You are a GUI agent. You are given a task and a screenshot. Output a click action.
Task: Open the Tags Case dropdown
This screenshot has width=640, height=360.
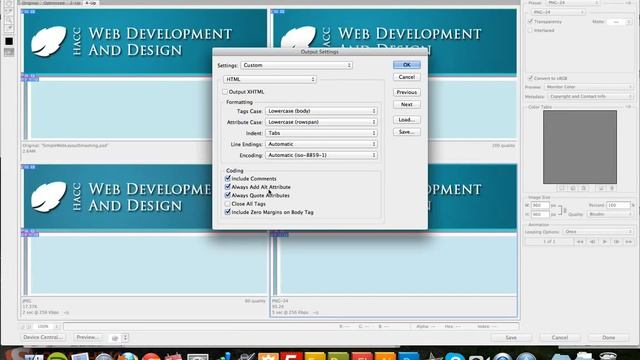tap(321, 111)
